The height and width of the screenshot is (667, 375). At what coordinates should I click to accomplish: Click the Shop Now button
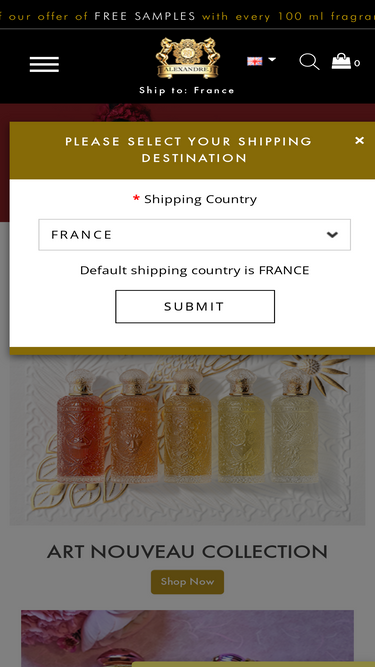click(188, 581)
